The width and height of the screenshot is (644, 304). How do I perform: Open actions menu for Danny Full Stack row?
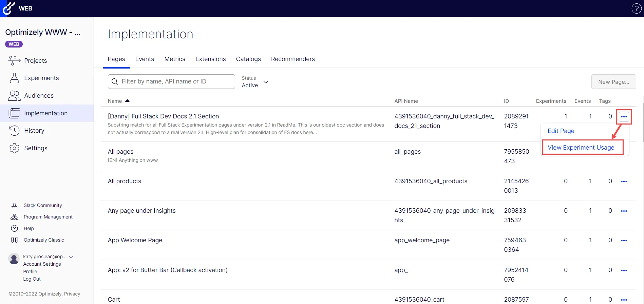pos(624,117)
